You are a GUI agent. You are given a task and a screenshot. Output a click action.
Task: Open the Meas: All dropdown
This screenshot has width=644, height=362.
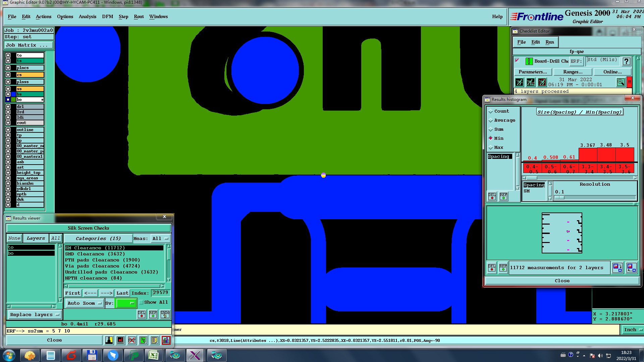(161, 239)
